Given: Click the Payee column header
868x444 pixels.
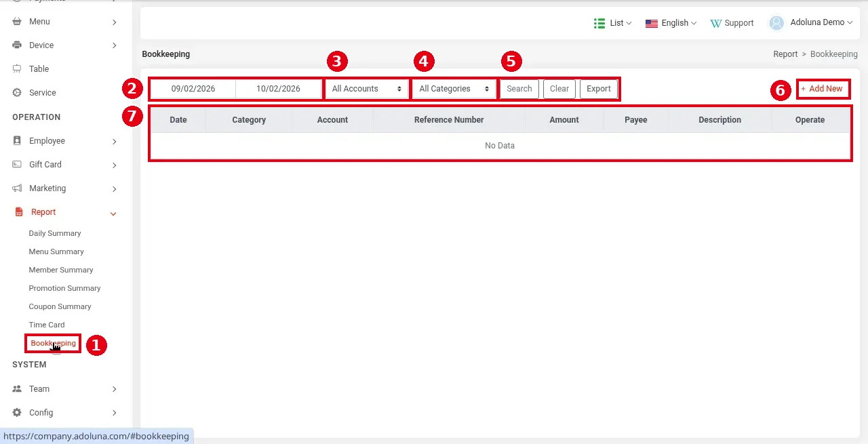Looking at the screenshot, I should coord(636,120).
